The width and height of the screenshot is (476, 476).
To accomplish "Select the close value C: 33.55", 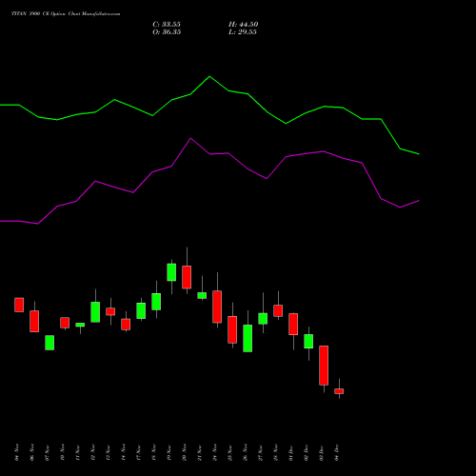I will (167, 25).
